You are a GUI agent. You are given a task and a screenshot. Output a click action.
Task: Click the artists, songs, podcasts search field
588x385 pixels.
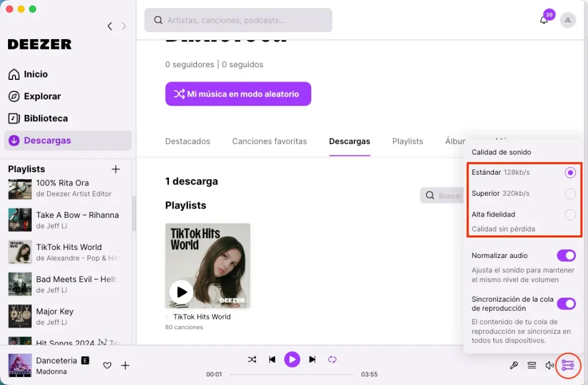(238, 20)
